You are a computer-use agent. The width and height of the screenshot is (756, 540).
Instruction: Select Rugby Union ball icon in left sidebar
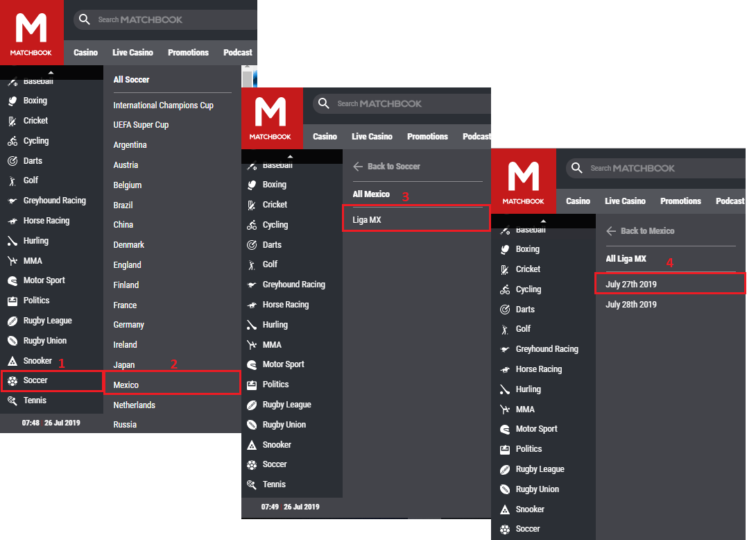12,341
